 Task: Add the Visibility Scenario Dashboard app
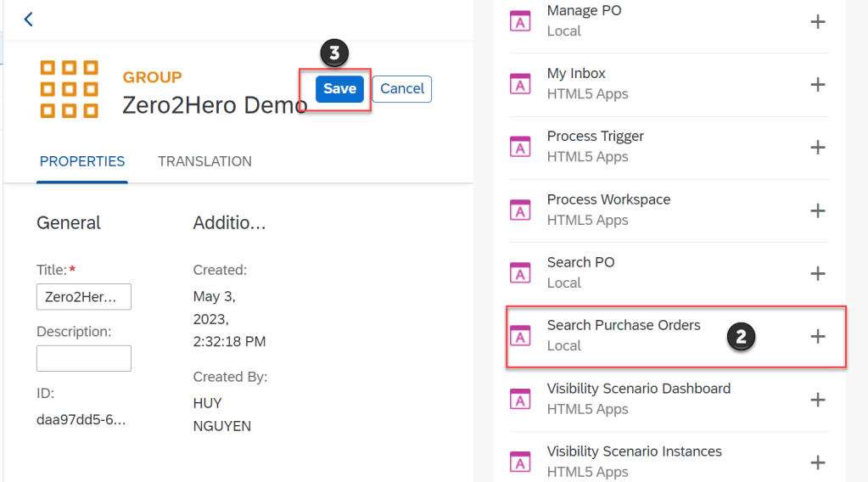pyautogui.click(x=817, y=399)
